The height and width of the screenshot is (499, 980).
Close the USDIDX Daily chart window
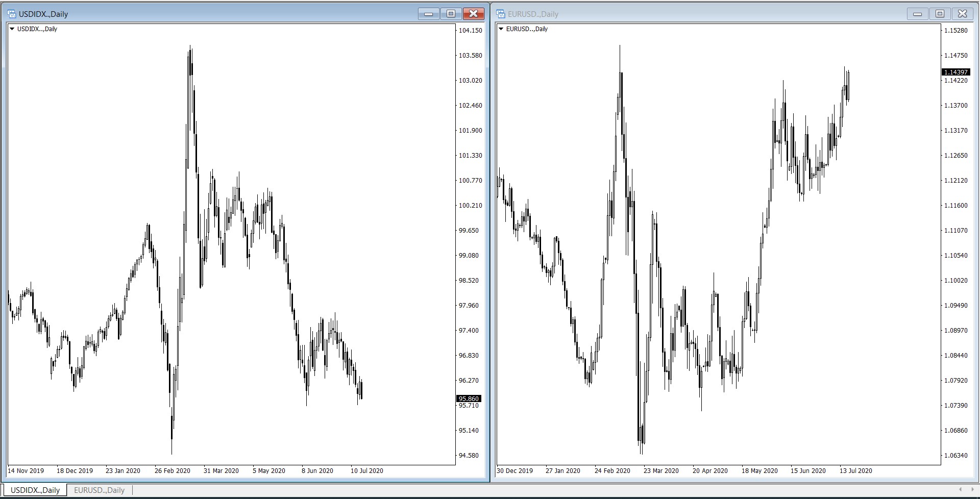tap(474, 14)
